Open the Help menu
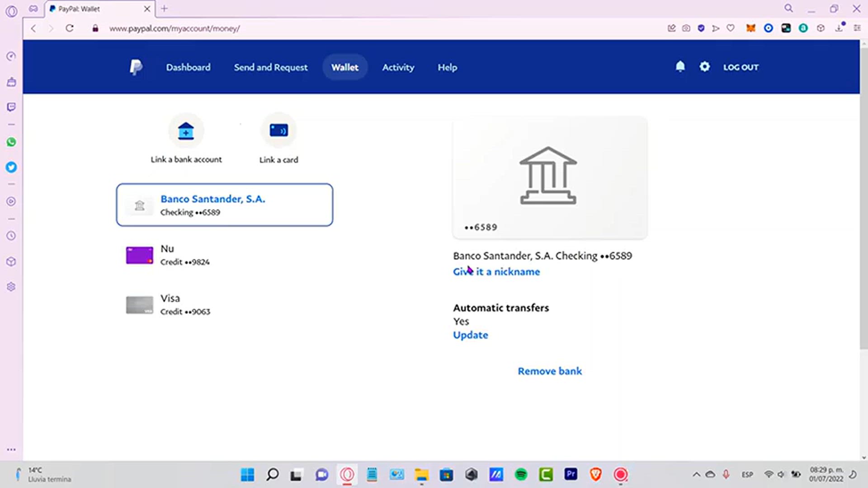This screenshot has height=488, width=868. 447,67
